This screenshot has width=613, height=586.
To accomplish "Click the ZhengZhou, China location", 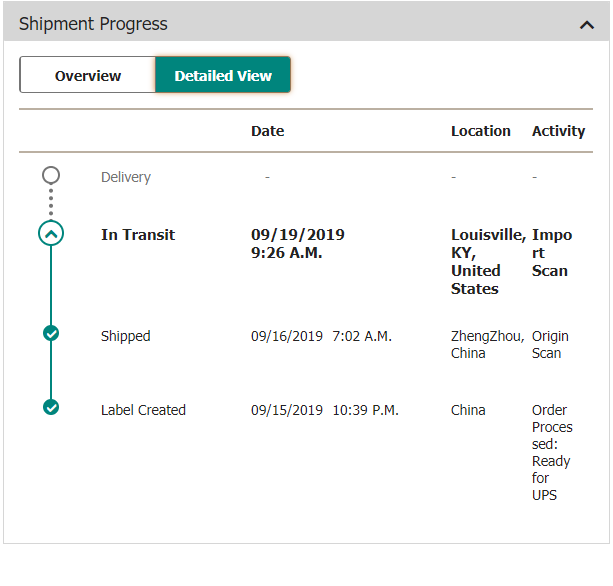I will click(x=488, y=344).
